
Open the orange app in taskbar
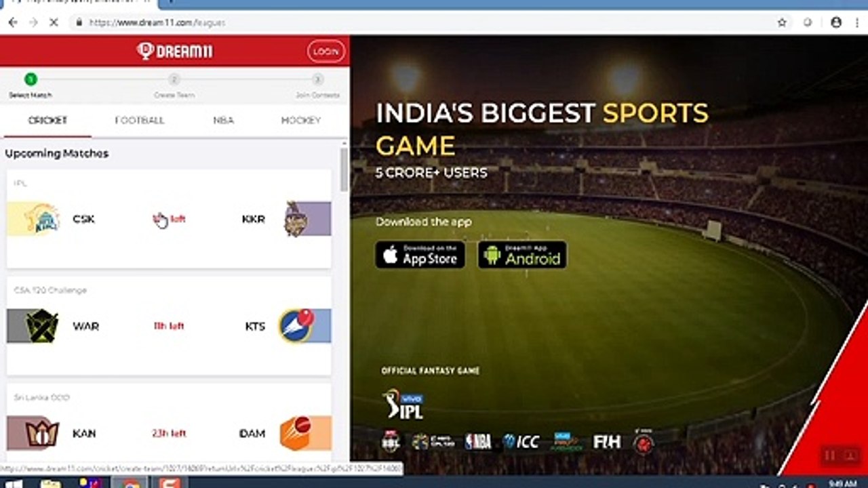168,483
